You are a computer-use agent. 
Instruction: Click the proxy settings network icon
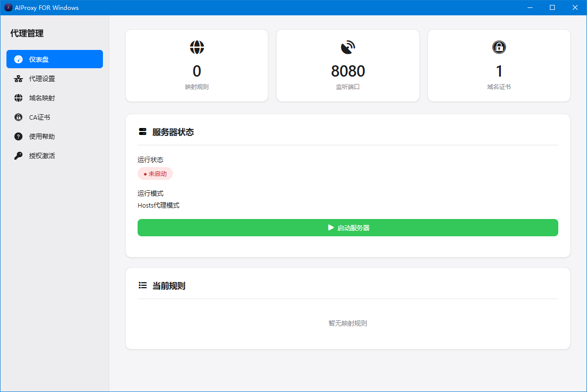(18, 79)
